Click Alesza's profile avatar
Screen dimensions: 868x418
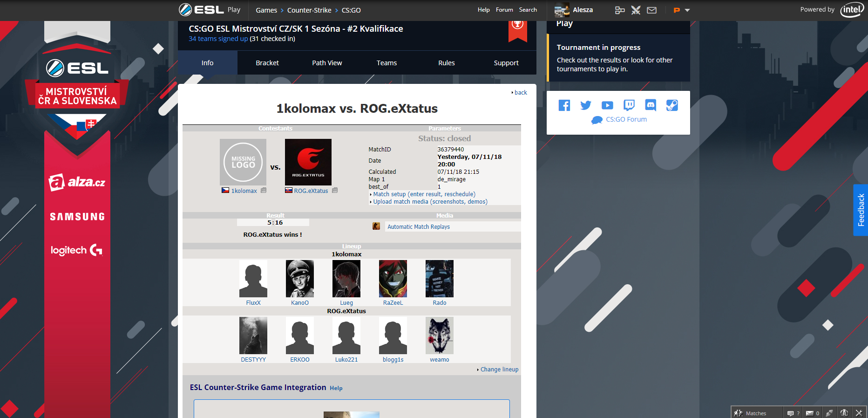click(562, 10)
